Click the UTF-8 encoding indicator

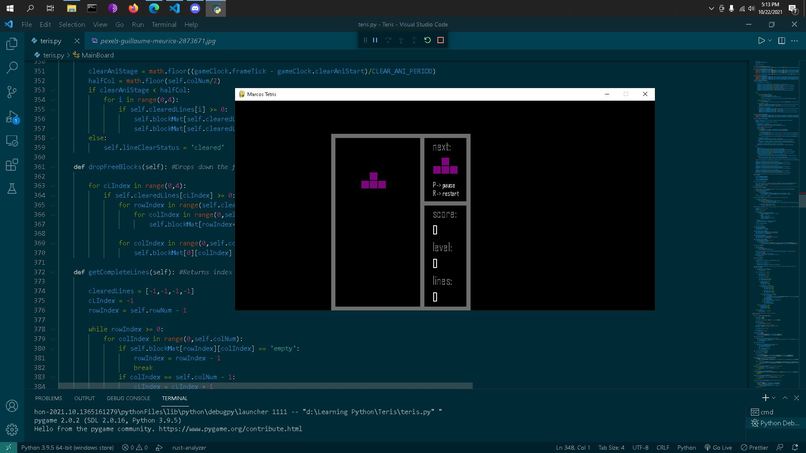click(x=640, y=447)
